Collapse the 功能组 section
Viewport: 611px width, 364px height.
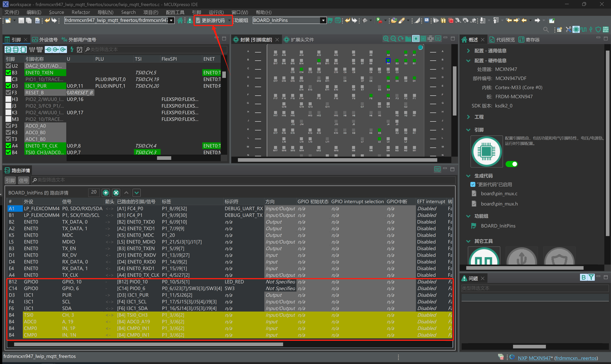pos(468,216)
